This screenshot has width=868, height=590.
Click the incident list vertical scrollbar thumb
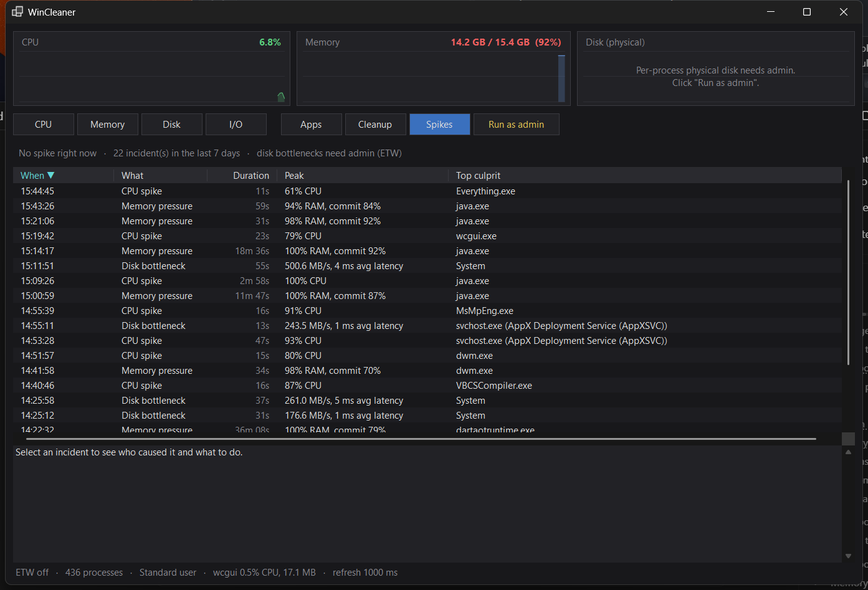[848, 273]
